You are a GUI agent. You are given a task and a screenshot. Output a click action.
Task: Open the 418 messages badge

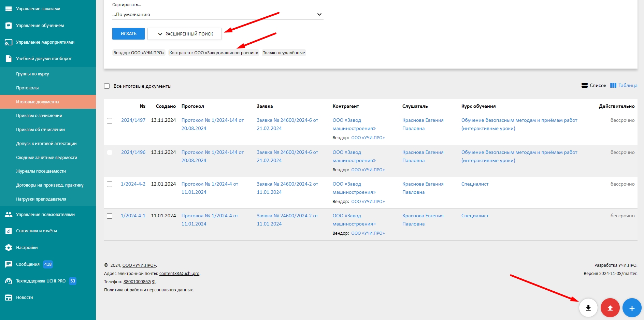[48, 264]
